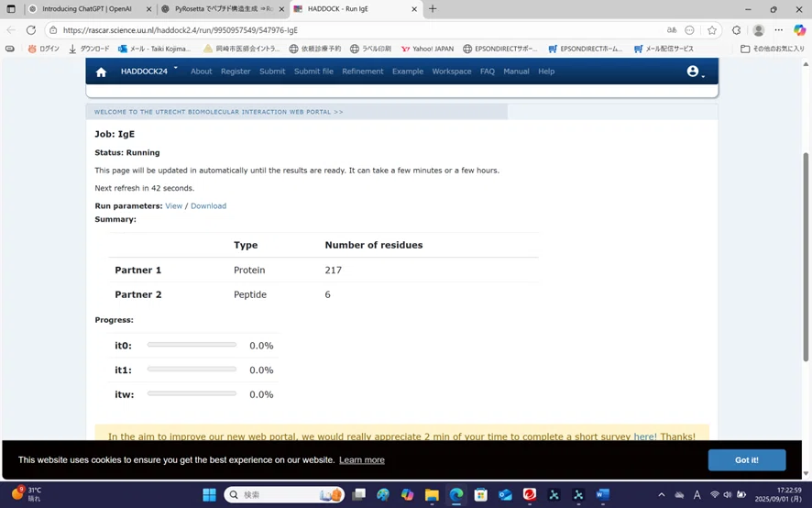Switch to the PyRosetta tab

[224, 9]
